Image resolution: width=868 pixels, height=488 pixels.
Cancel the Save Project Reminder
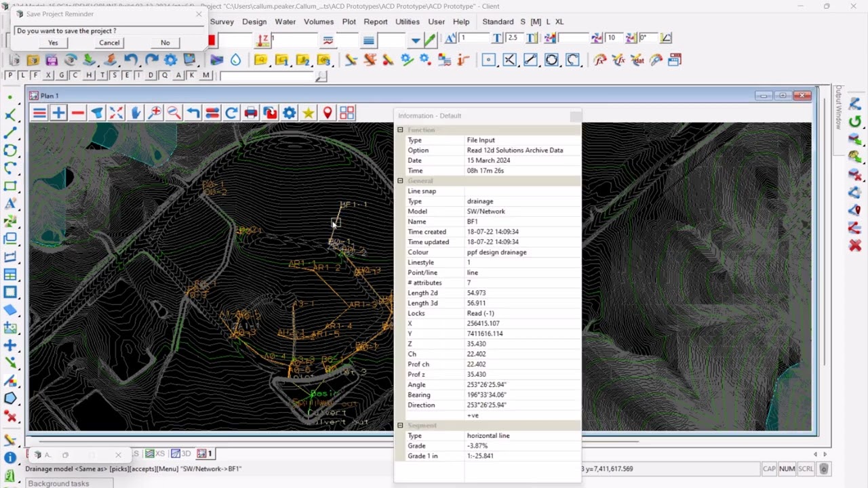pos(109,43)
